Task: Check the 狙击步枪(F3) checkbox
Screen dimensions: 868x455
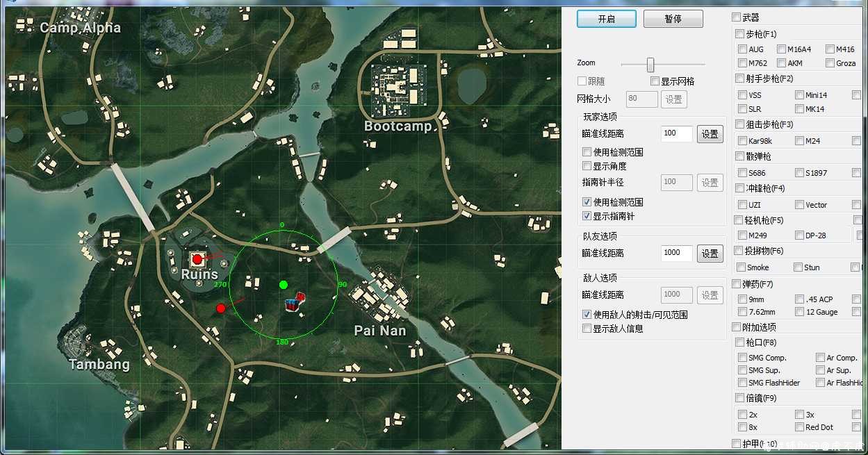Action: coord(739,124)
